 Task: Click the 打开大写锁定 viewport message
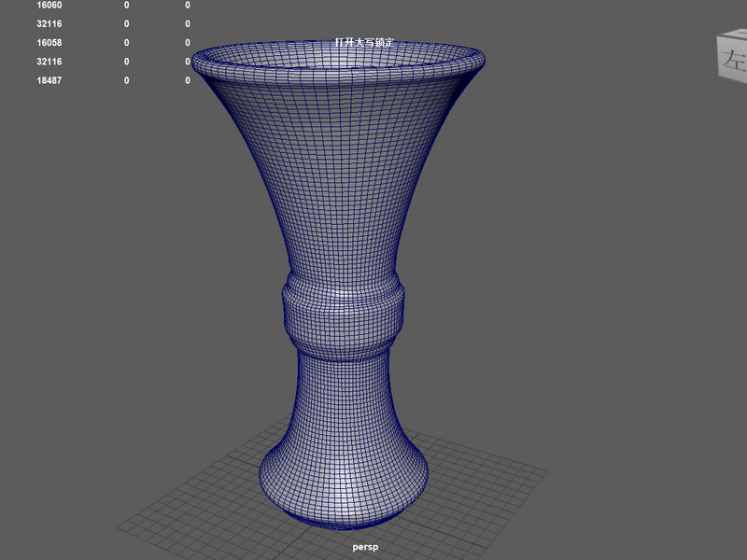(365, 42)
